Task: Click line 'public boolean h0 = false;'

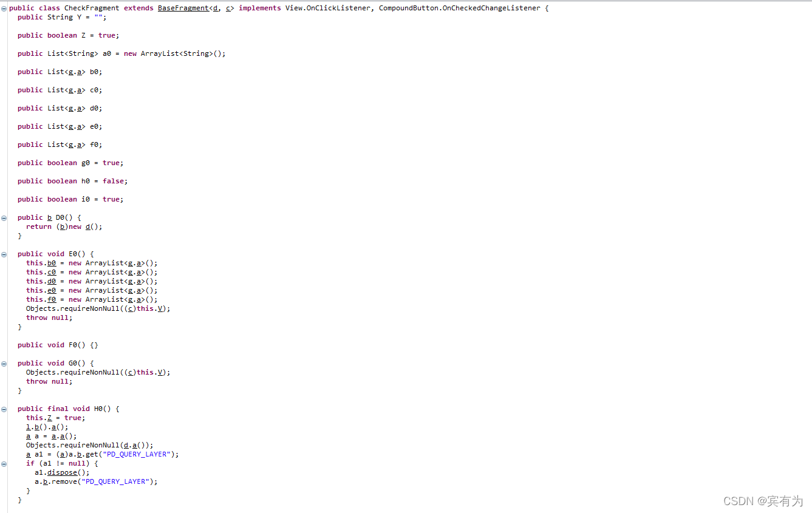Action: click(73, 181)
